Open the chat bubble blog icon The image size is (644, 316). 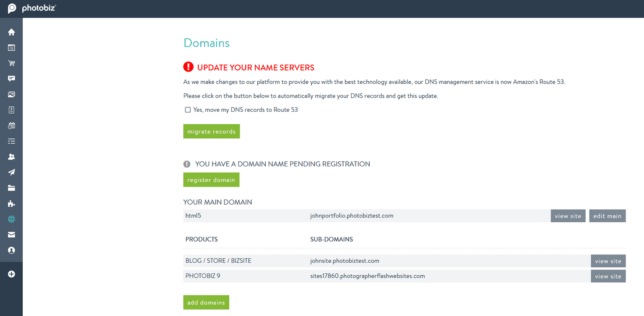coord(12,79)
